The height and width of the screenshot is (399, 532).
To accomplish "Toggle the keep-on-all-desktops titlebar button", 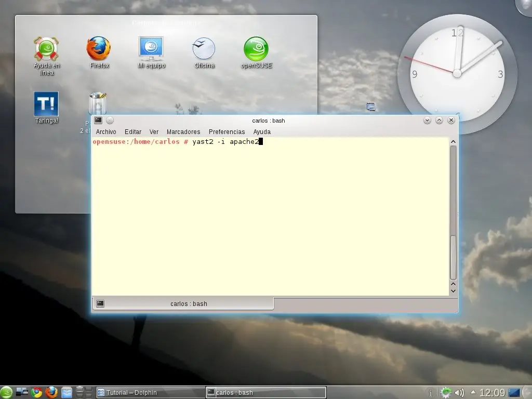I will [110, 120].
